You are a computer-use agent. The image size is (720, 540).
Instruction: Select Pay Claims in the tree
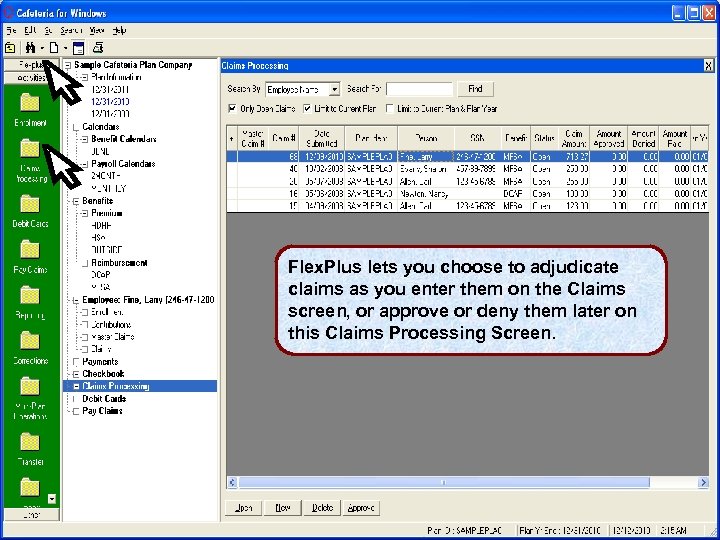click(x=102, y=411)
